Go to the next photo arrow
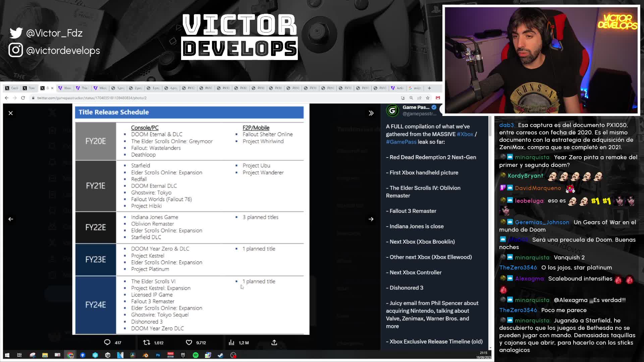644x362 pixels. (371, 219)
